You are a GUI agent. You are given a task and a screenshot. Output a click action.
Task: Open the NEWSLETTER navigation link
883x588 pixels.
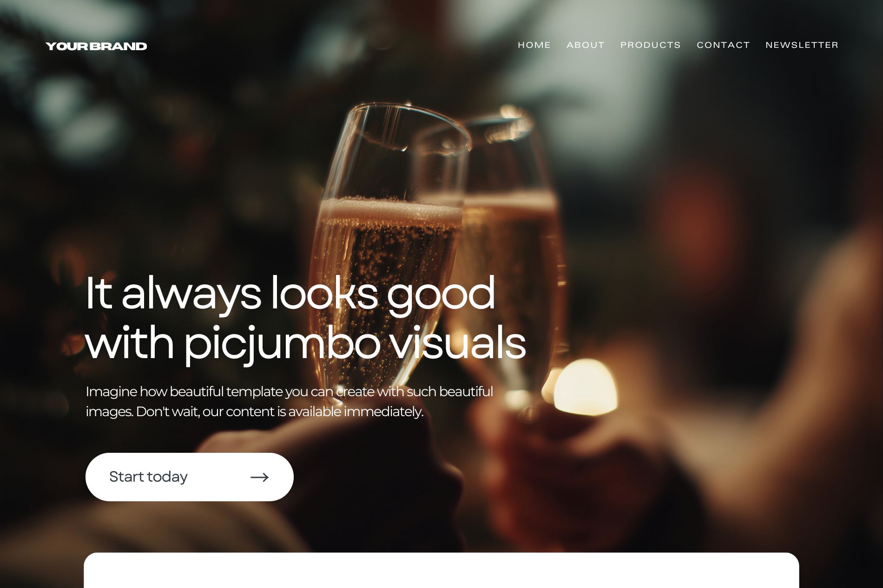(x=802, y=45)
